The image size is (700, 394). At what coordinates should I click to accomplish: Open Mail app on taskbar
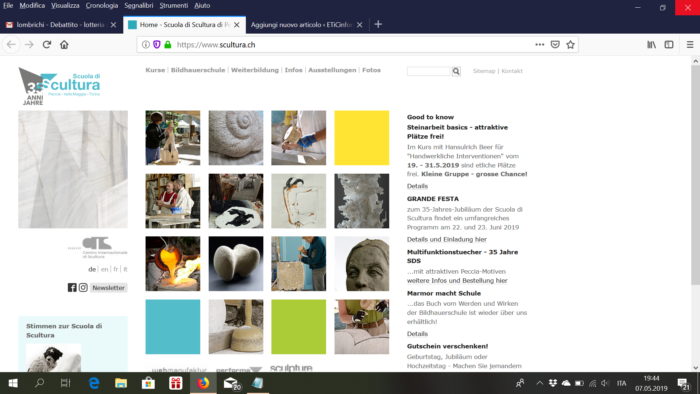point(231,383)
